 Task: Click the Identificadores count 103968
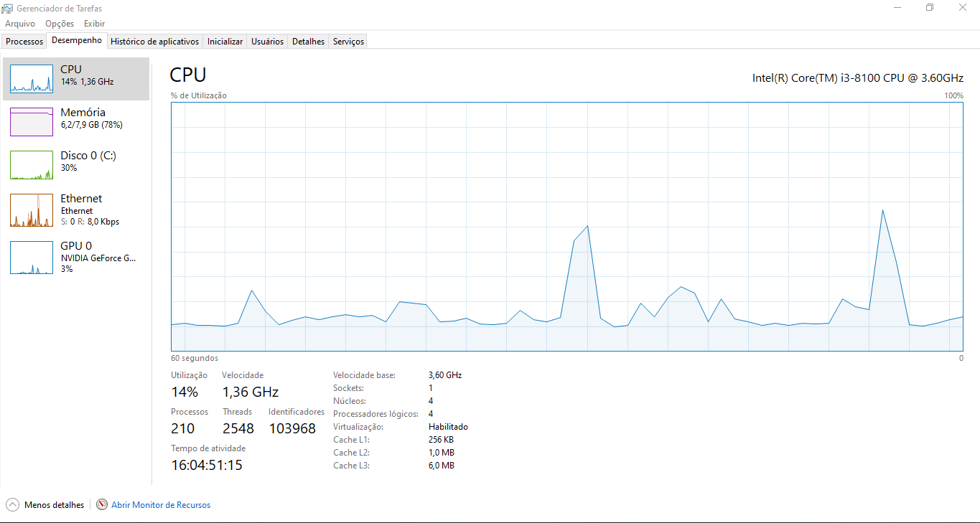(292, 428)
